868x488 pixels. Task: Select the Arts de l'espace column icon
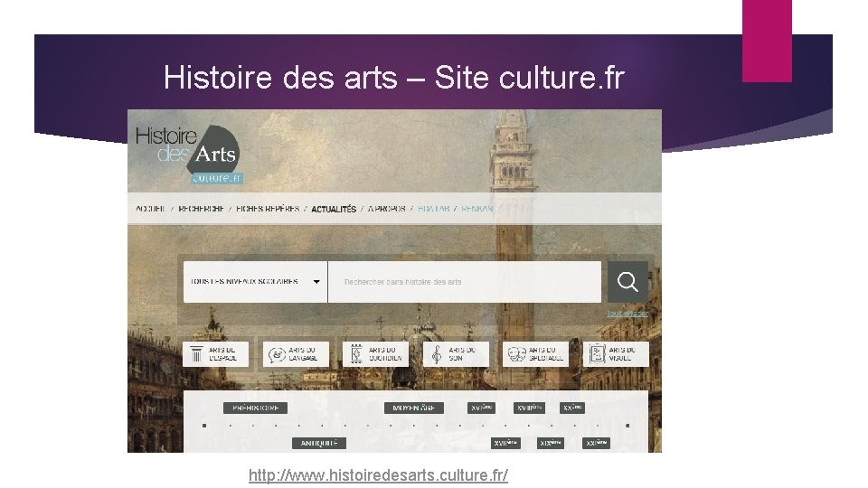click(x=196, y=354)
